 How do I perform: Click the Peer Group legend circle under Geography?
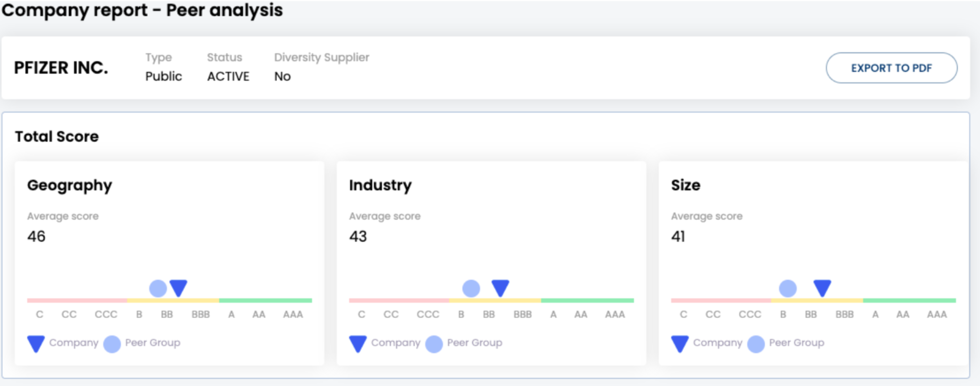point(112,344)
